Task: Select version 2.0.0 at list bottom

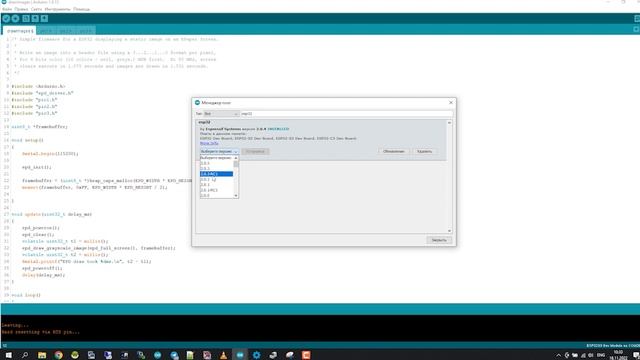Action: coord(216,196)
